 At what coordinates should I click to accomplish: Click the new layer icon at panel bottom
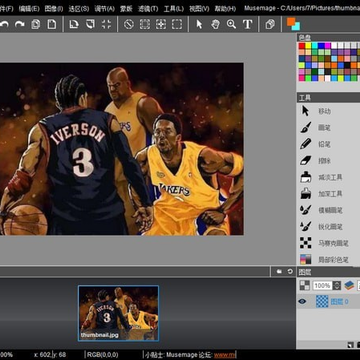(351, 345)
